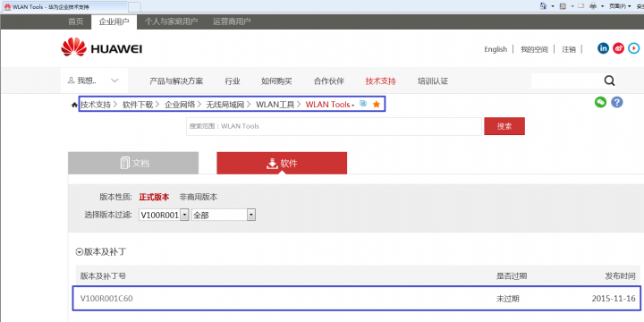
Task: Open 我的空间 link
Action: click(534, 49)
